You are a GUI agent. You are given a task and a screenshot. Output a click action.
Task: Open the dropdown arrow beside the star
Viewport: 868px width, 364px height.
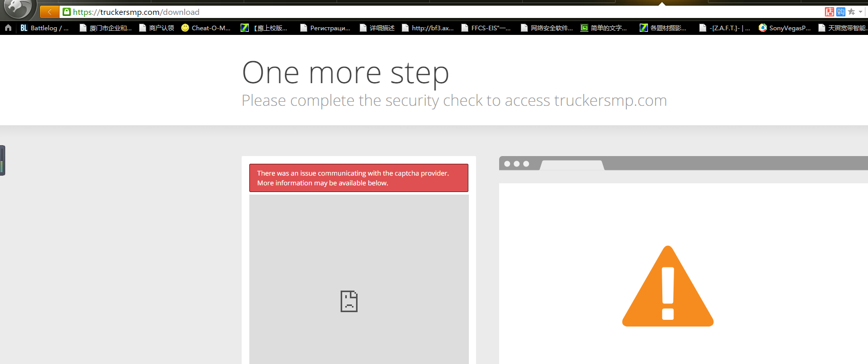[860, 12]
